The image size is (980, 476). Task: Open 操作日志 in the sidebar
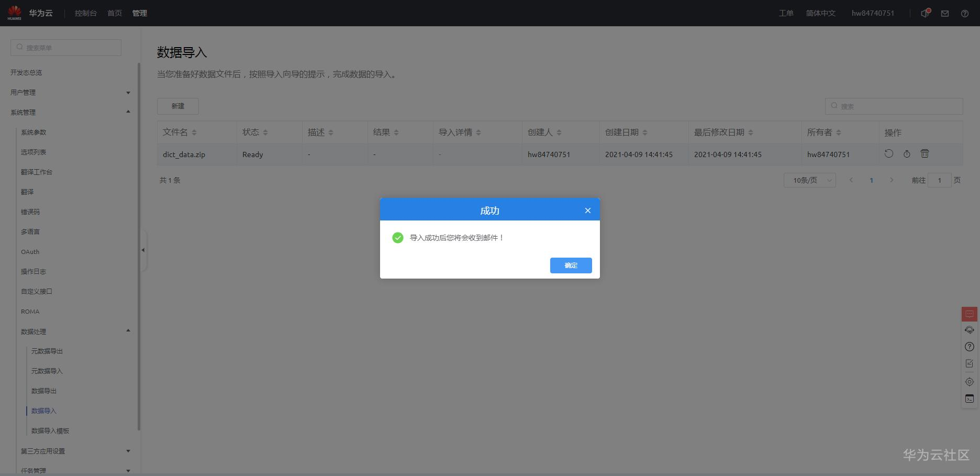click(34, 272)
